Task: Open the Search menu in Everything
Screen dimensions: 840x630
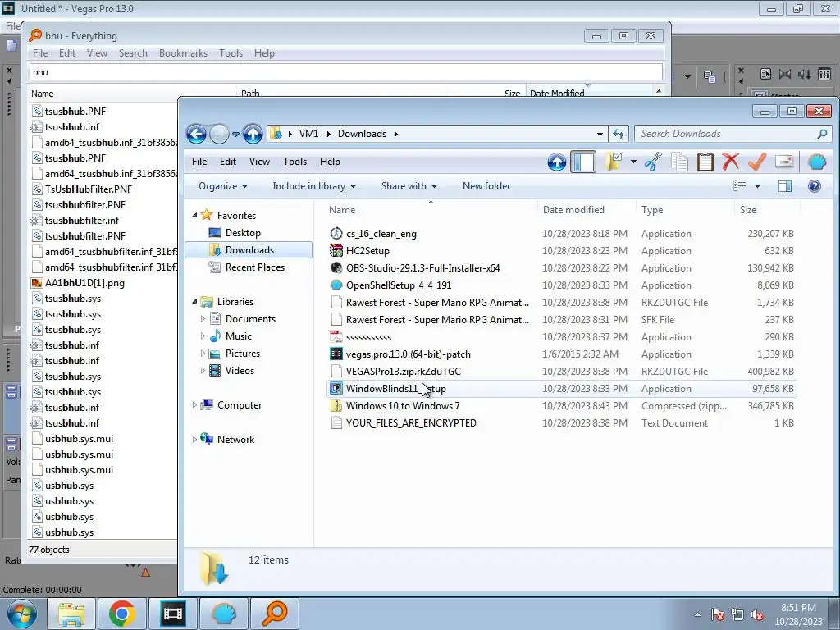Action: click(133, 53)
